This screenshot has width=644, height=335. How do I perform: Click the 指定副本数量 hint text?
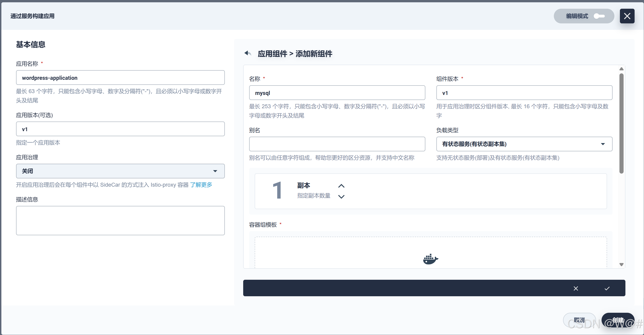coord(313,196)
